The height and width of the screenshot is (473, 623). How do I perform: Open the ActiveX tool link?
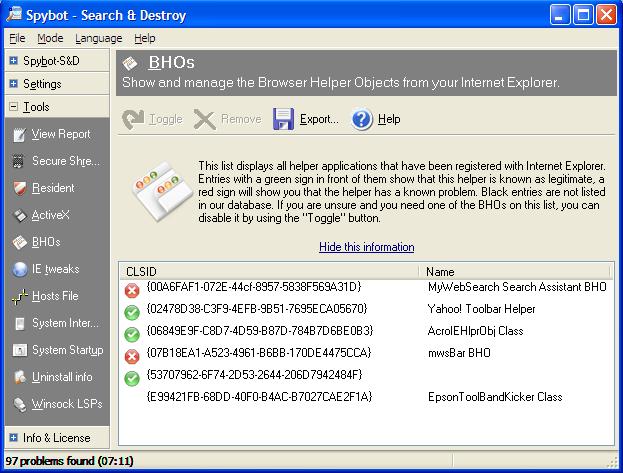point(50,215)
